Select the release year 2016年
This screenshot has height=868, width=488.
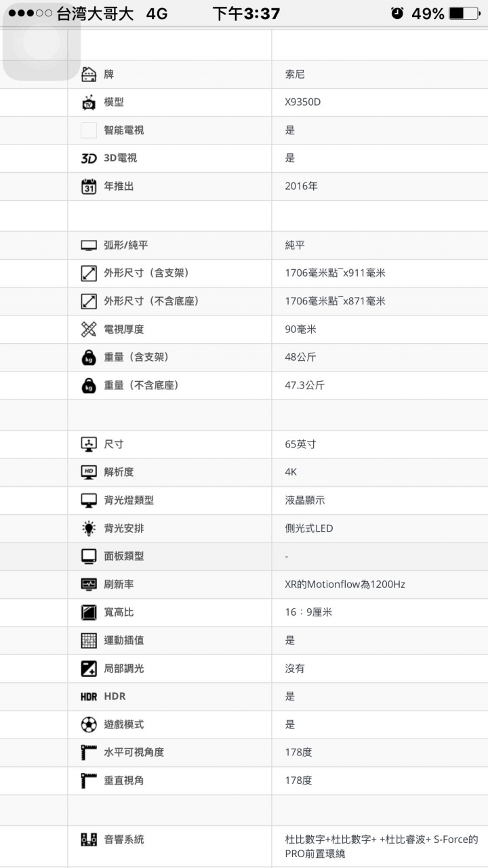pos(301,186)
